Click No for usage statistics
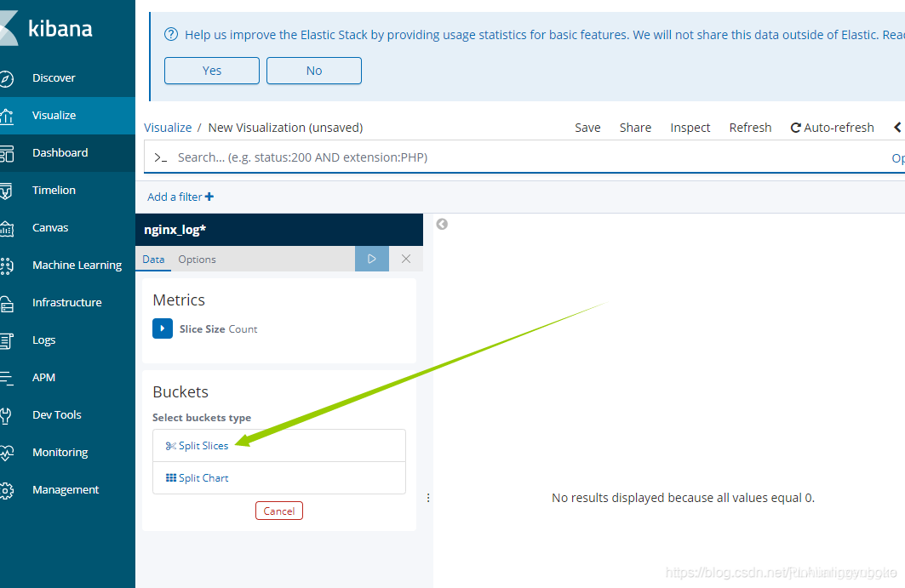 point(314,71)
